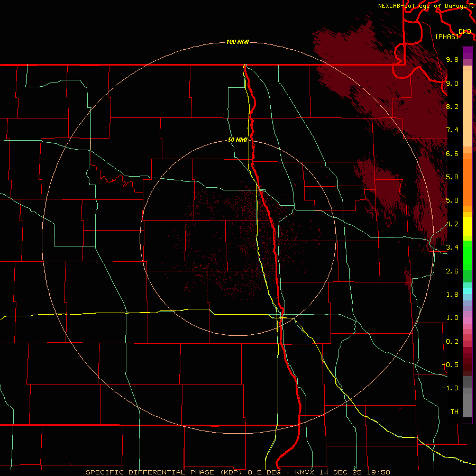Click the "50 NMI" range ring label
Screen dimensions: 476x476
tap(237, 140)
